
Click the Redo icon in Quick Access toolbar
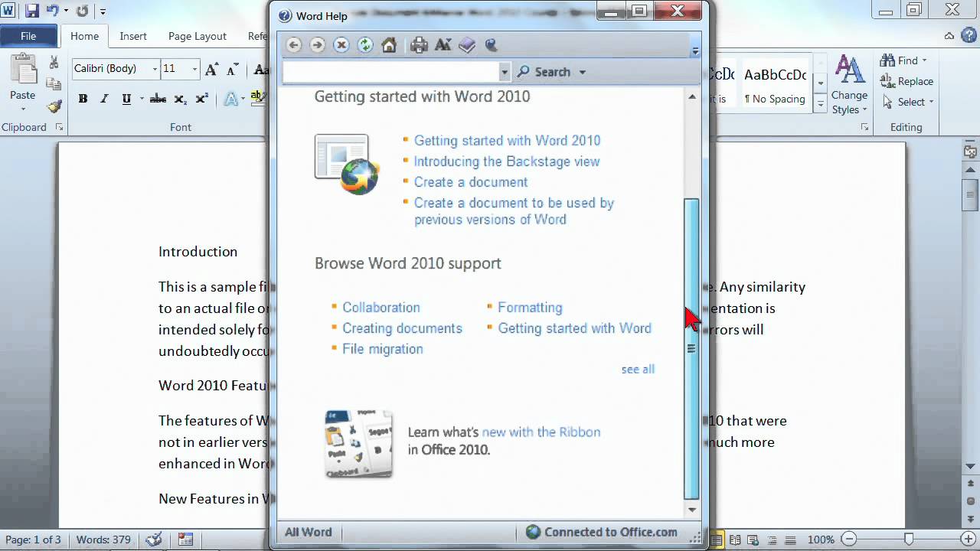82,11
